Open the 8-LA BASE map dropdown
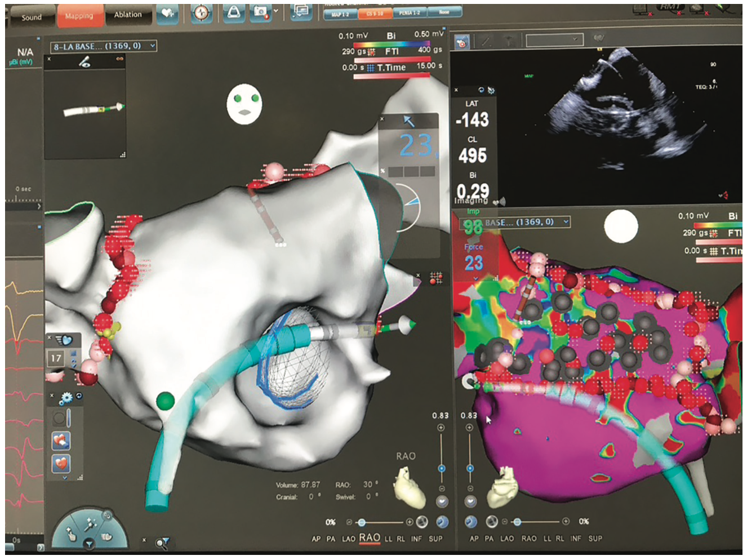 coord(153,46)
